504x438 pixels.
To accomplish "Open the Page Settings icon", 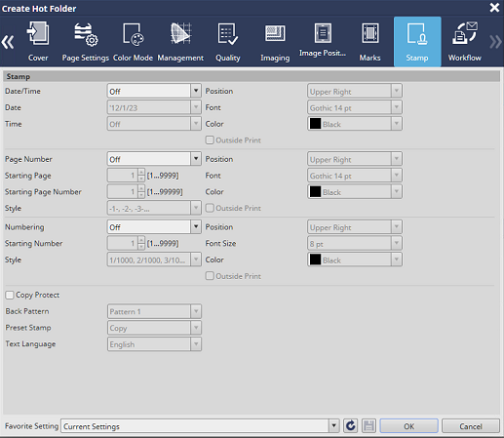I will pos(86,34).
